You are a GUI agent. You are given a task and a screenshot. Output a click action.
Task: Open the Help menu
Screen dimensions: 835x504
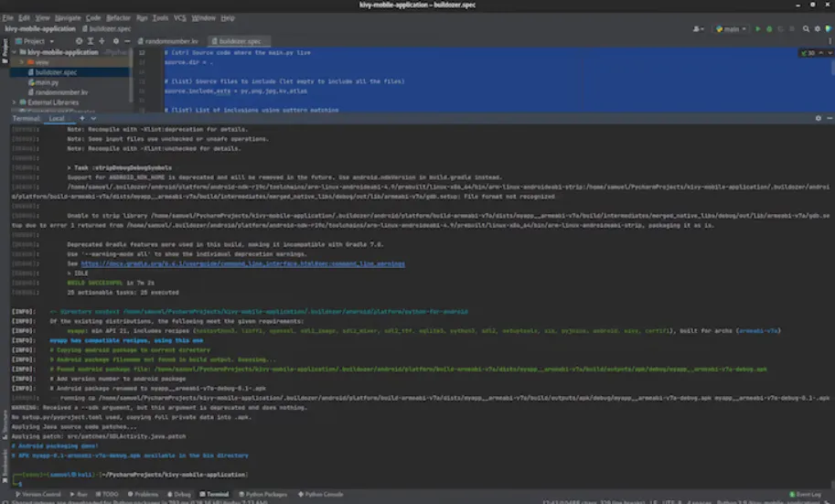(x=228, y=17)
